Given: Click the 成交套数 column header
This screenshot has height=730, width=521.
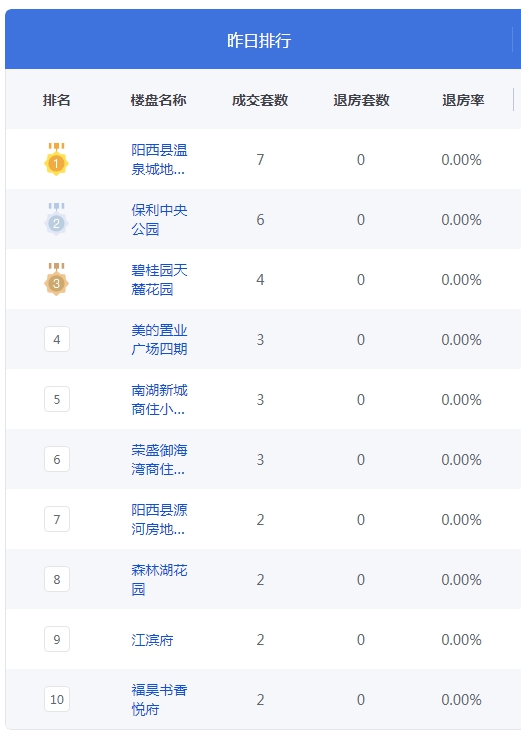Looking at the screenshot, I should pyautogui.click(x=260, y=100).
